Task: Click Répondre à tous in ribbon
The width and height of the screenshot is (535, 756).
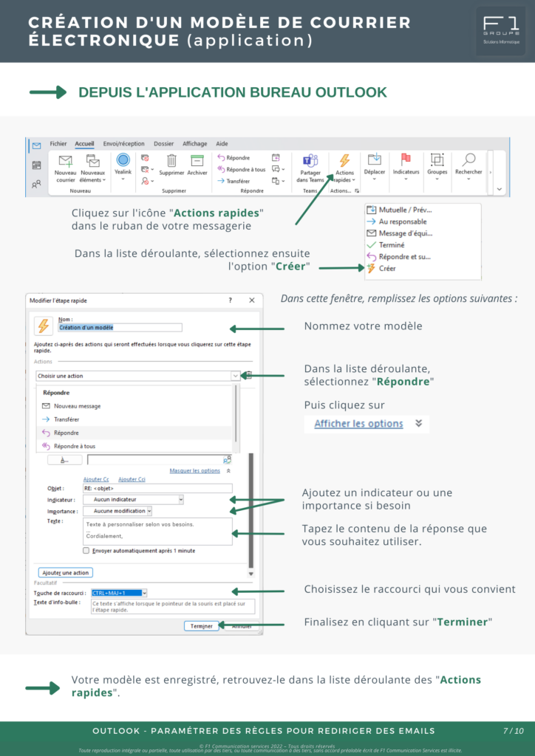Action: pyautogui.click(x=242, y=169)
